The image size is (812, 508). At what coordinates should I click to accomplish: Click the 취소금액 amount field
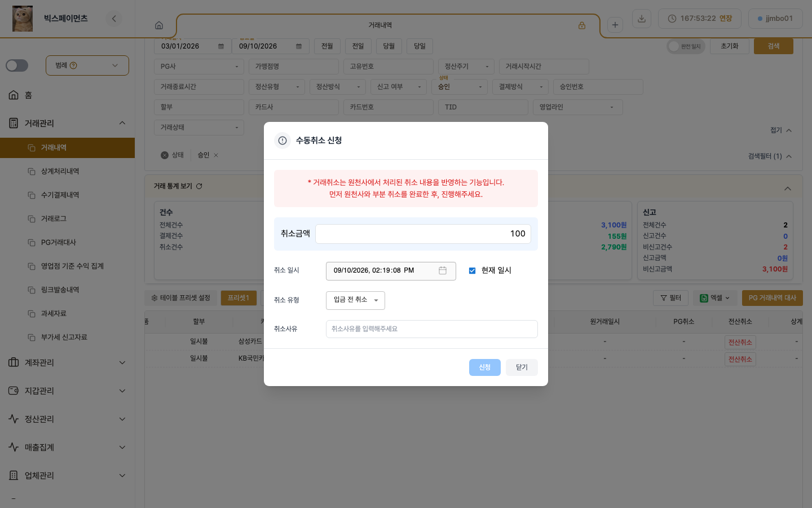[423, 234]
